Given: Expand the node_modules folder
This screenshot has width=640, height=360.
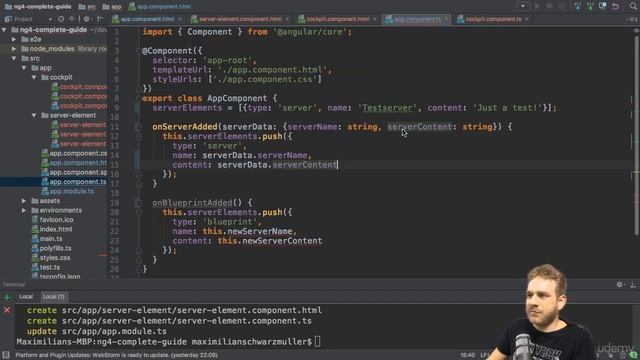Looking at the screenshot, I should click(x=14, y=49).
